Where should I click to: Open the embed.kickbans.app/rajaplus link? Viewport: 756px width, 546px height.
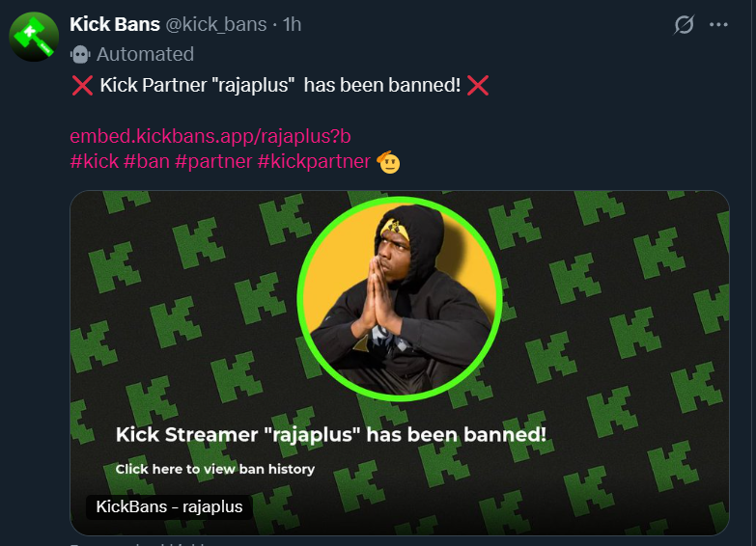pos(203,136)
